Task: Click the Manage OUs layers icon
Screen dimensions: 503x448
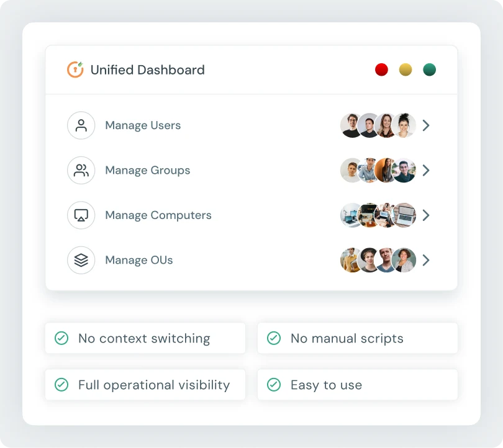Action: click(81, 260)
